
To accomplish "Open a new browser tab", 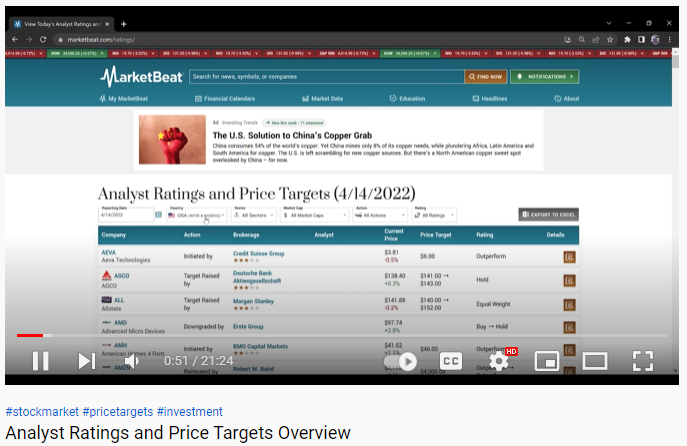I will coord(124,24).
